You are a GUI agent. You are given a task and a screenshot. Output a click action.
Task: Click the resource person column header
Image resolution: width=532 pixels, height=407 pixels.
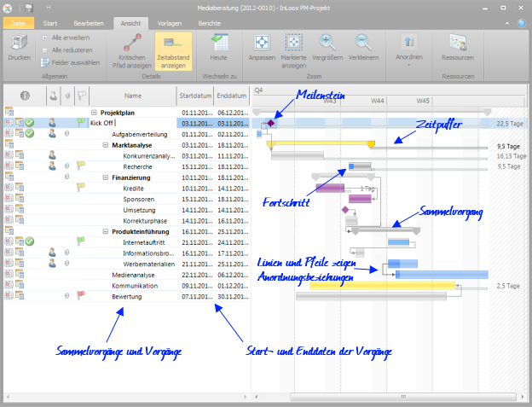(x=53, y=96)
